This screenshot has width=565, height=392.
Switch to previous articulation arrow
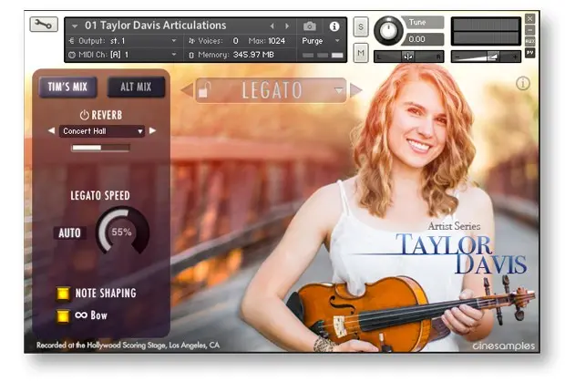point(187,90)
